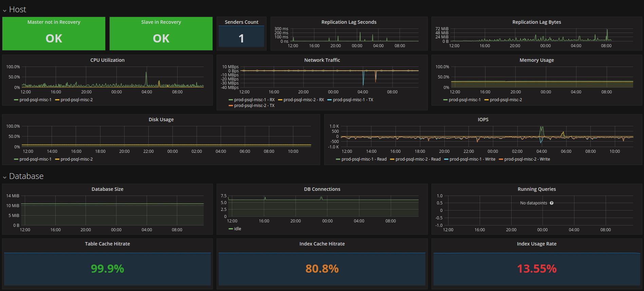Click green color marker for prod-psql-misc-1 in CPU Utilization legend
The width and height of the screenshot is (644, 291).
pos(16,100)
